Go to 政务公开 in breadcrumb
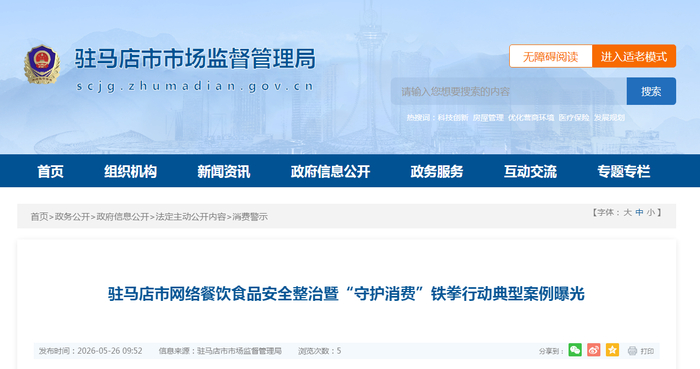 [72, 217]
